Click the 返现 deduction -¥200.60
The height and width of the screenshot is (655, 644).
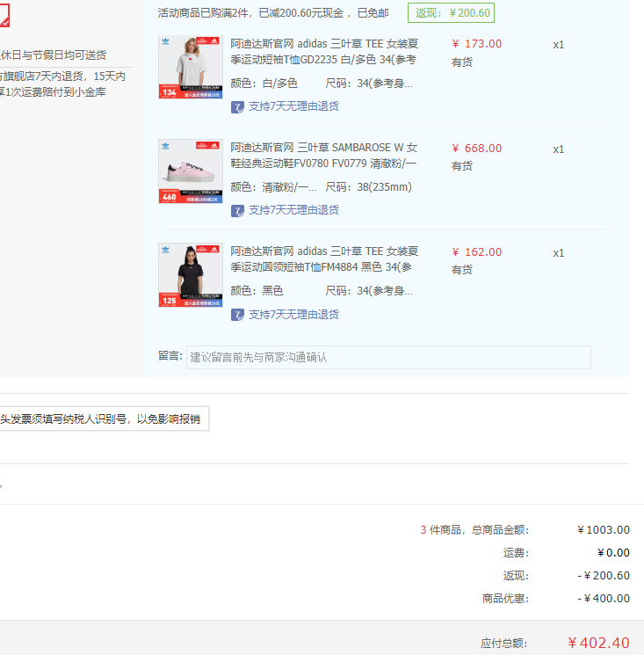[604, 576]
